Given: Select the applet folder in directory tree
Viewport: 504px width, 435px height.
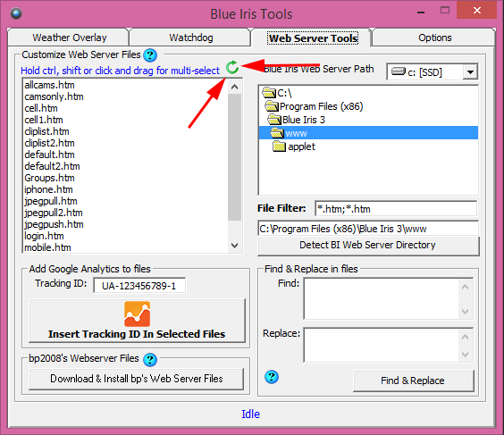Looking at the screenshot, I should pos(294,146).
